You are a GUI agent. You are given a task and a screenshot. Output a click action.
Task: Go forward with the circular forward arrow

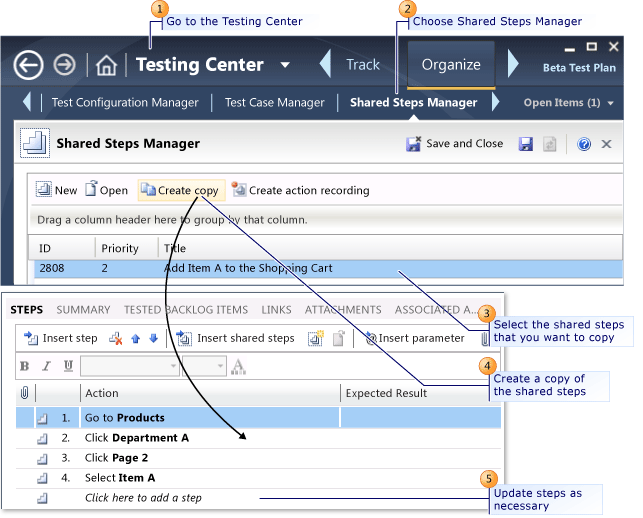click(x=64, y=65)
